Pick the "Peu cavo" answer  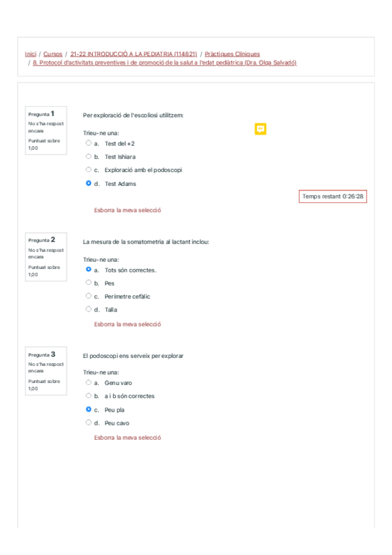89,423
